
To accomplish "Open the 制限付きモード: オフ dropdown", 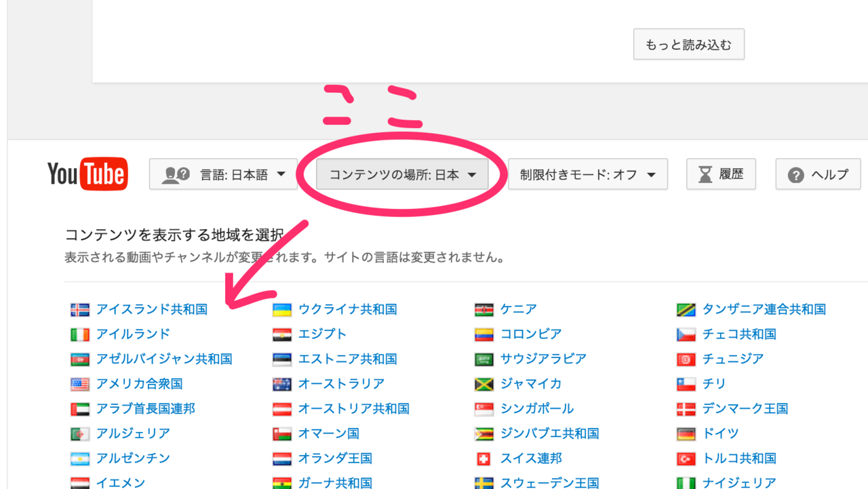I will click(x=588, y=174).
